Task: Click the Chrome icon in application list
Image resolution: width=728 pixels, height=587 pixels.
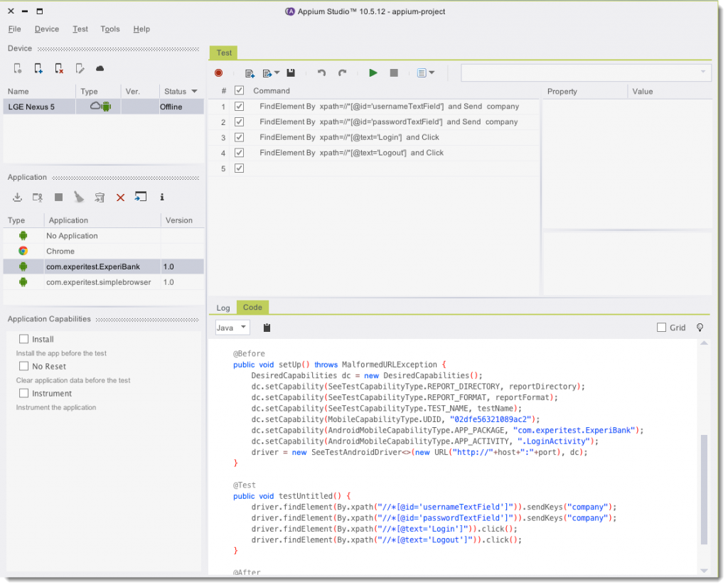Action: point(23,251)
